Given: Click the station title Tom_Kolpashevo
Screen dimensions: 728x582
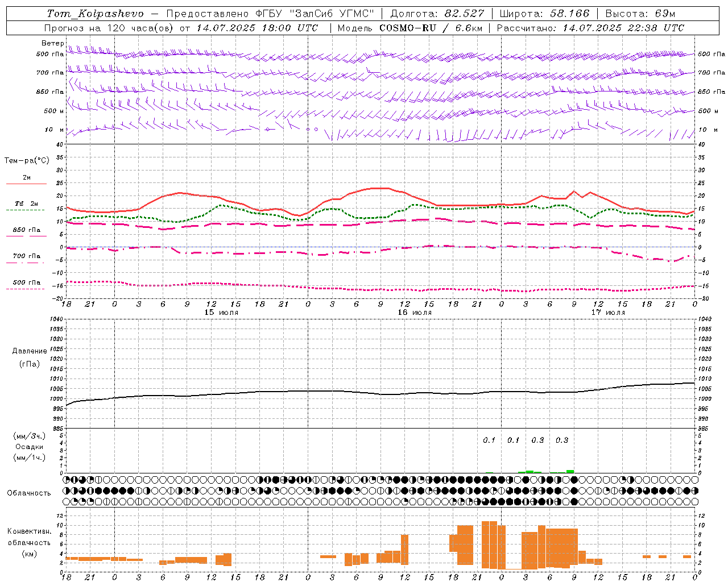Looking at the screenshot, I should pos(96,14).
